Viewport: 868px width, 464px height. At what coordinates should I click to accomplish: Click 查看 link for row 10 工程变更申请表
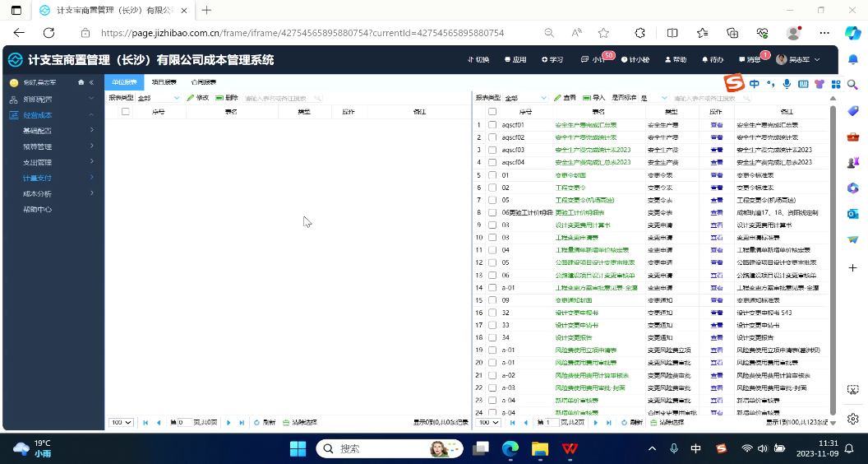tap(716, 237)
